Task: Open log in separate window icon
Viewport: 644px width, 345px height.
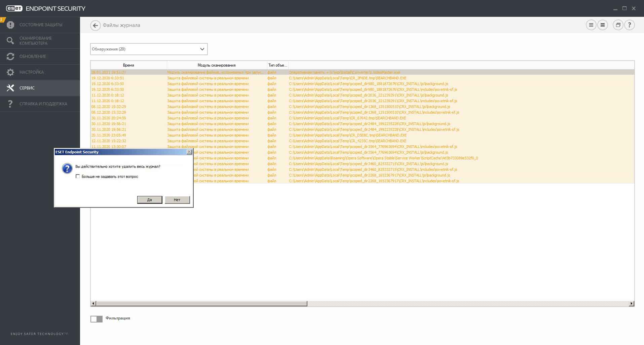Action: [x=618, y=25]
